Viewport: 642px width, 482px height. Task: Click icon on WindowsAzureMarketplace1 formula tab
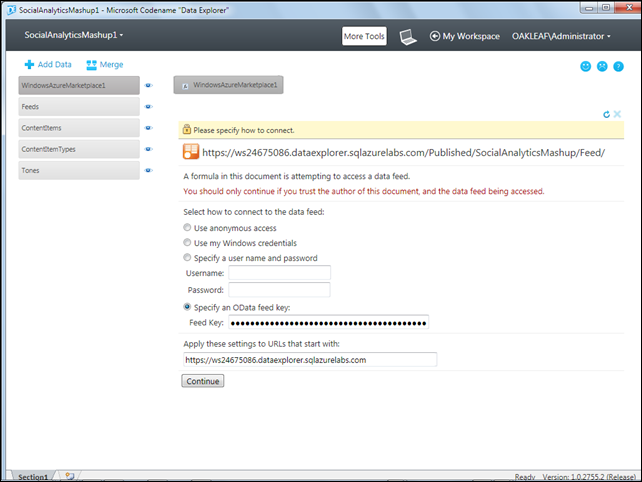pos(185,86)
